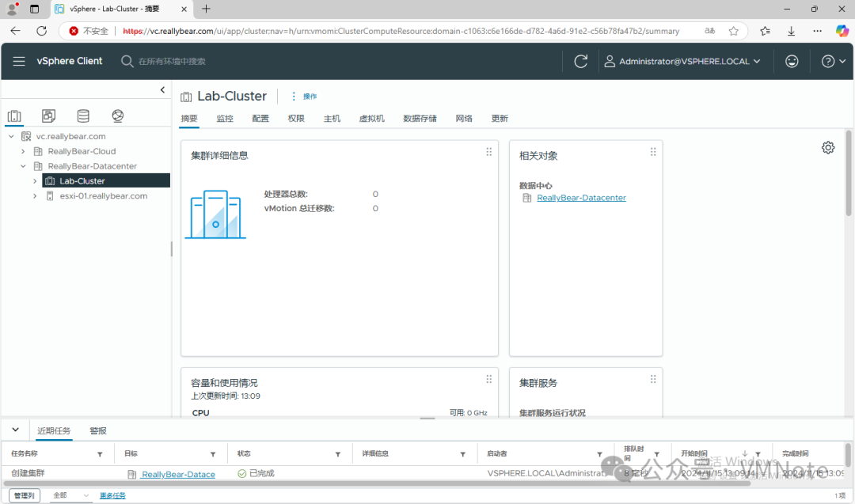Screen dimensions: 855x504
Task: Open a new browser tab
Action: 206,9
